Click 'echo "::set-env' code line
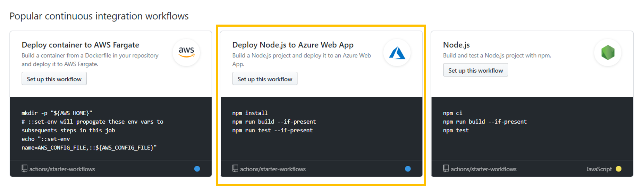 [x=46, y=139]
